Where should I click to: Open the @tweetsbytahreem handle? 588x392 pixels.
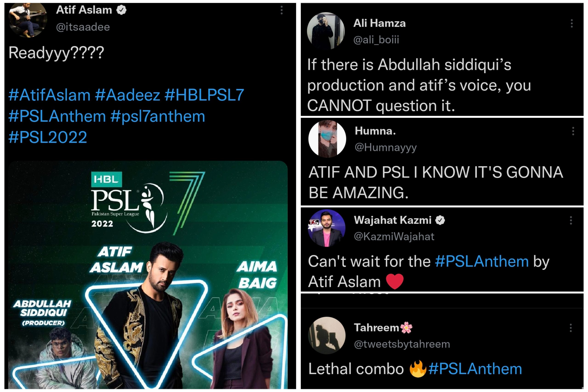click(x=402, y=344)
